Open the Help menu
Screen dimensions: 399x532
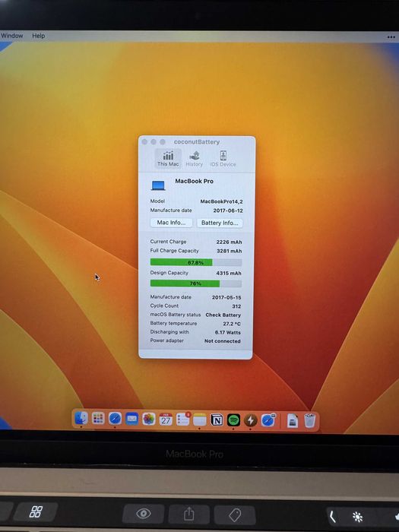[38, 36]
